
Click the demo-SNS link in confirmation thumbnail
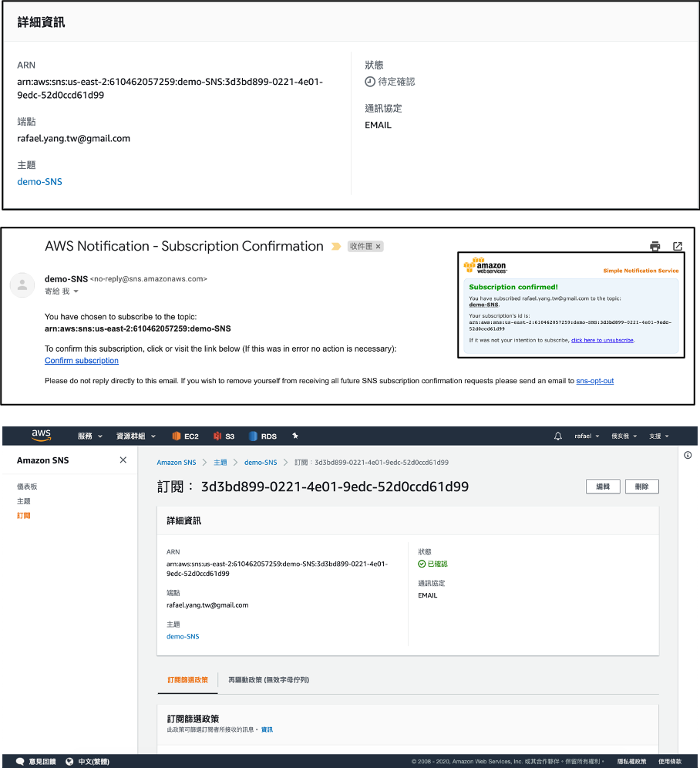(483, 305)
